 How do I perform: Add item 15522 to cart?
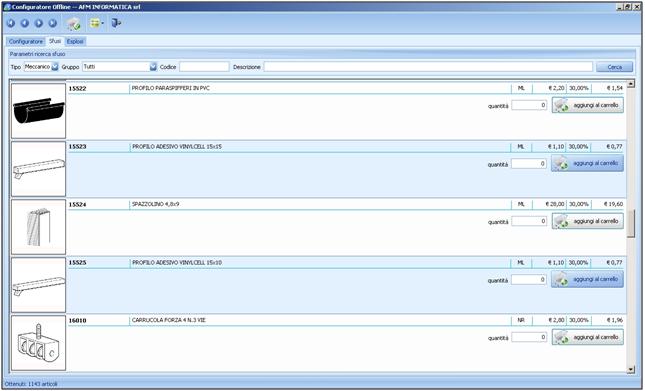coord(587,105)
